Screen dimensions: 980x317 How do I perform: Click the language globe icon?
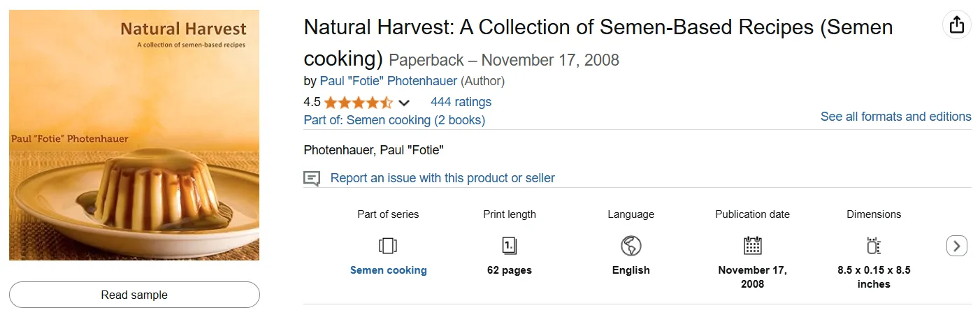click(630, 246)
